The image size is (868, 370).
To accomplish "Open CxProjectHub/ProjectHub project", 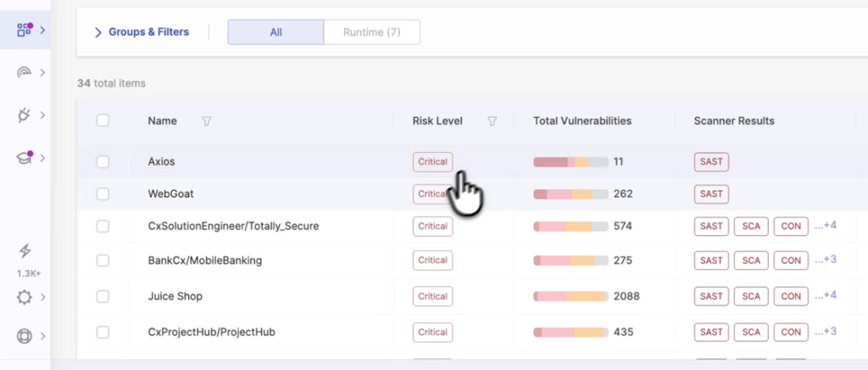I will click(x=211, y=333).
